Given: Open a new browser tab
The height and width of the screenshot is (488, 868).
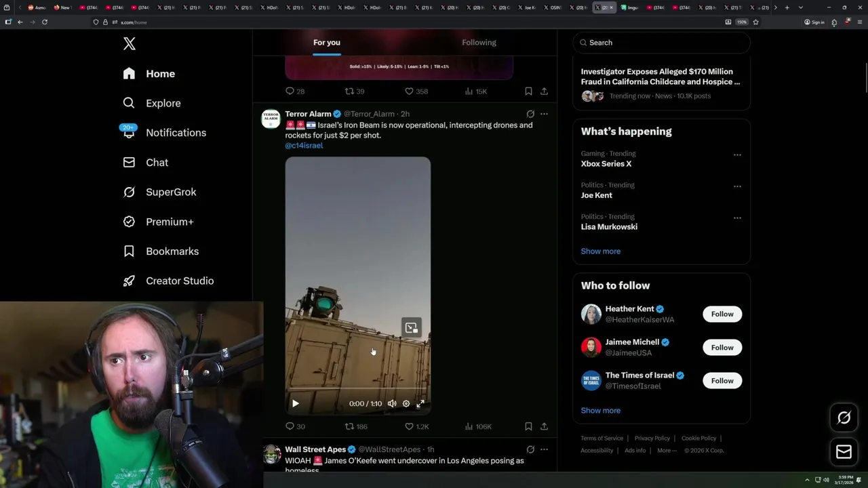Looking at the screenshot, I should [x=787, y=7].
